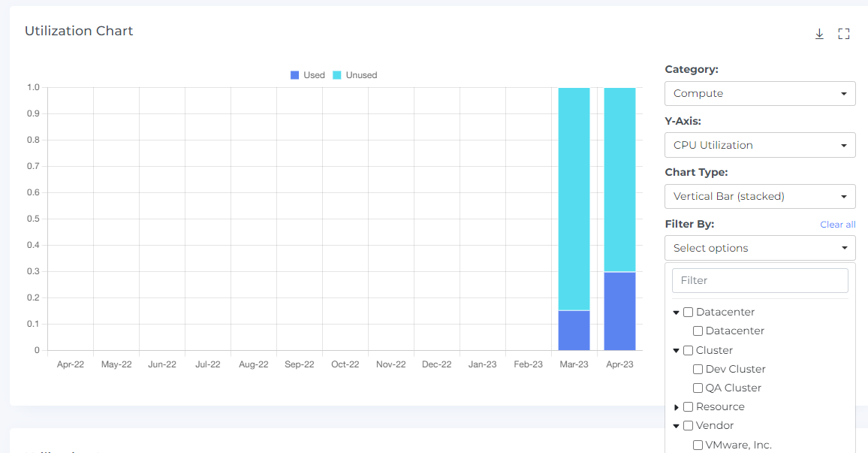Expand the Resource group arrow
Viewport: 868px width, 453px height.
click(677, 407)
